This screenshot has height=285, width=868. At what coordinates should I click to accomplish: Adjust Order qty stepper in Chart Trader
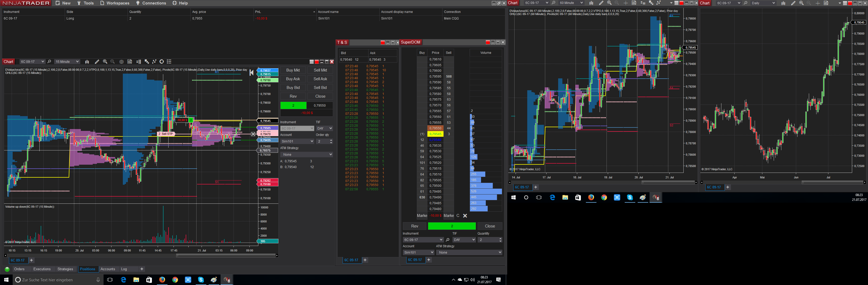click(331, 141)
